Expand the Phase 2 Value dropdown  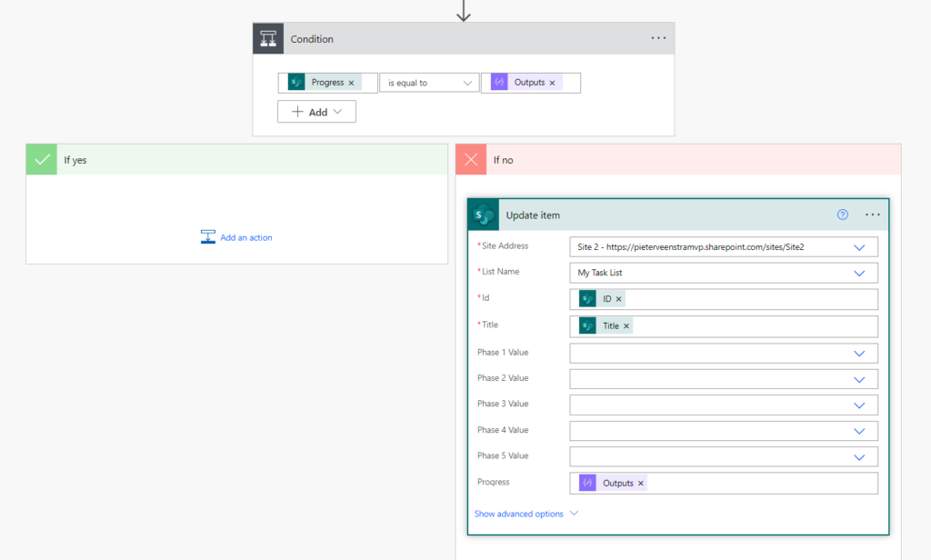859,379
